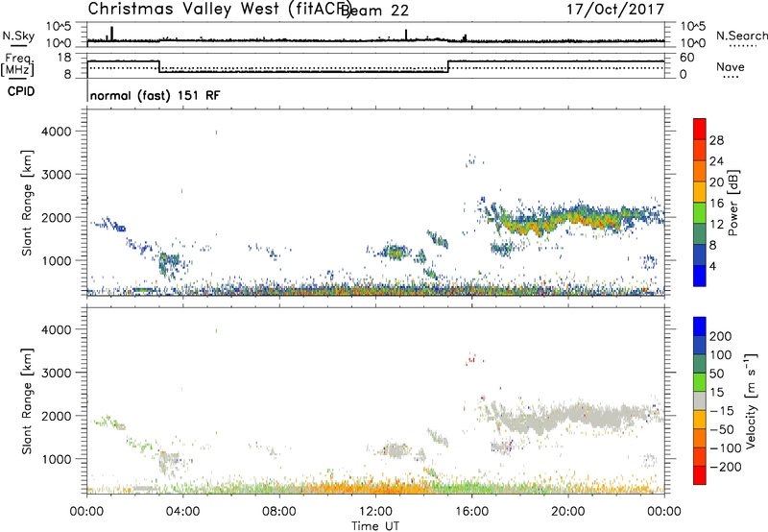Click the "04:00" time axis label

[x=183, y=512]
